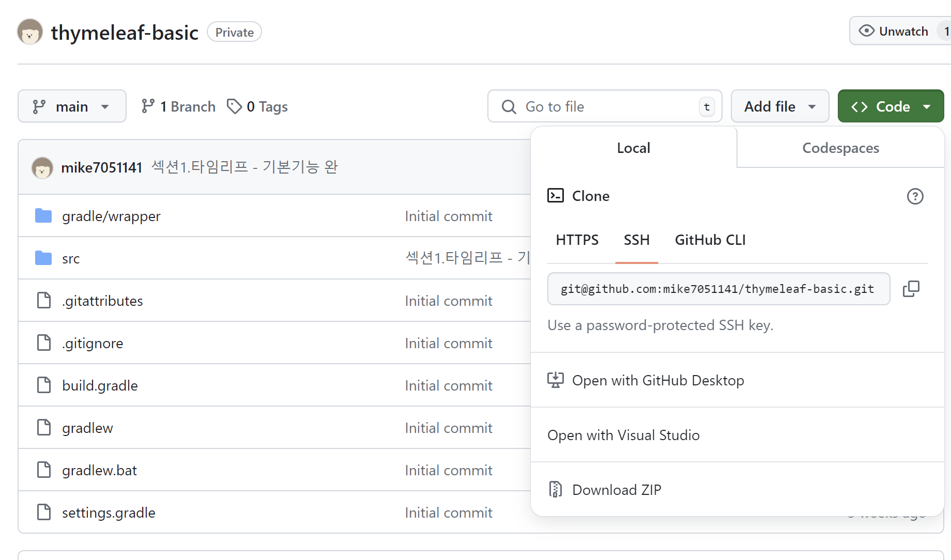The height and width of the screenshot is (560, 951).
Task: Toggle the green Code dropdown
Action: tap(891, 106)
